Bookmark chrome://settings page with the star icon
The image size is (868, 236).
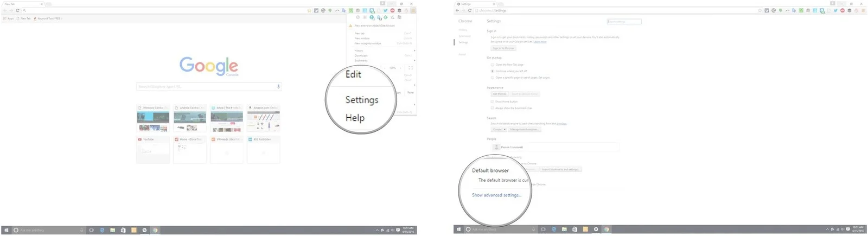[761, 10]
